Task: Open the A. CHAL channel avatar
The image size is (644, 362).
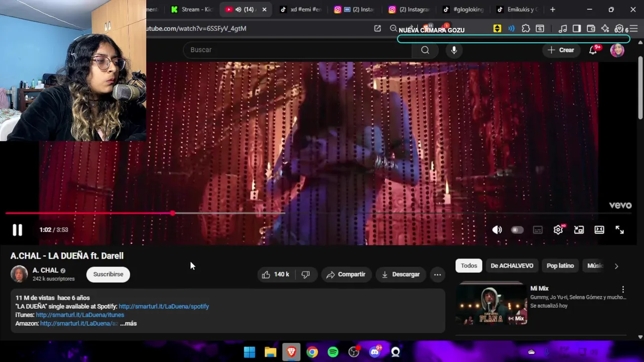Action: pyautogui.click(x=19, y=274)
